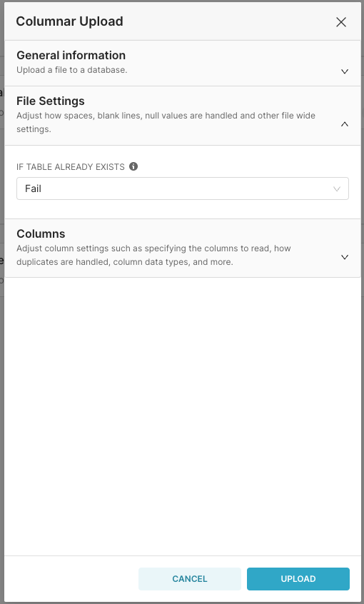Click the Upload button

(x=298, y=578)
